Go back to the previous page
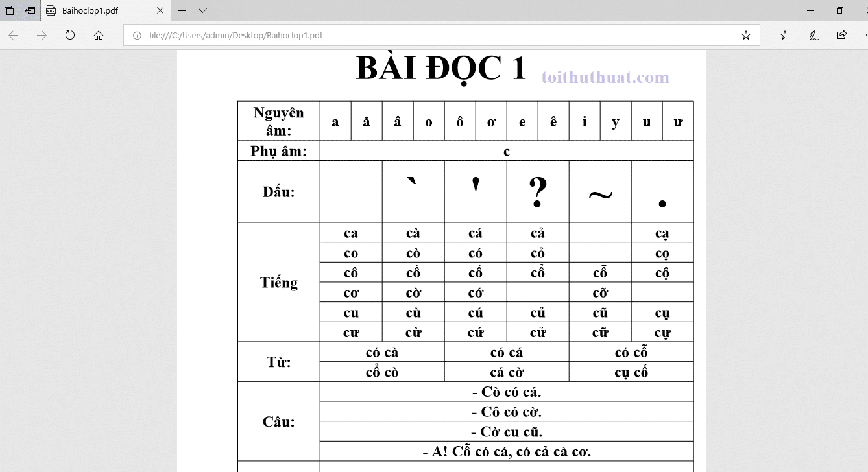 point(13,35)
